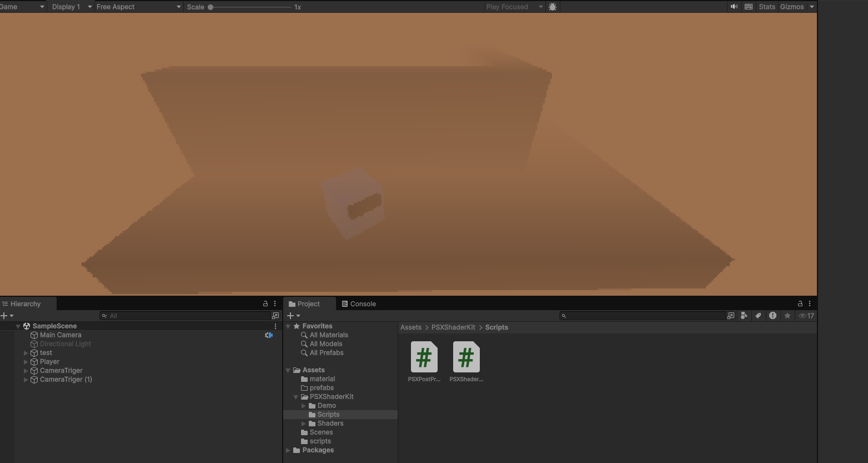This screenshot has height=463, width=868.
Task: Toggle the warning filter icon in Project toolbar
Action: pyautogui.click(x=772, y=315)
